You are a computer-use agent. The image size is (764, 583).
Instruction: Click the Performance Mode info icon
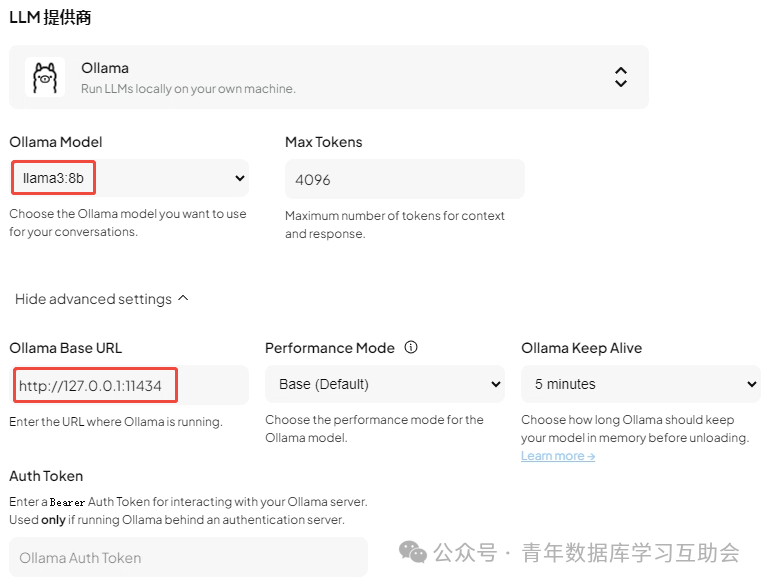pos(411,348)
